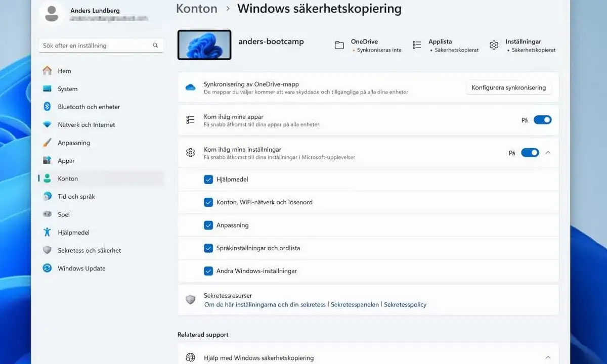Click the Inställningar gear icon in header
The image size is (607, 364).
(x=494, y=45)
